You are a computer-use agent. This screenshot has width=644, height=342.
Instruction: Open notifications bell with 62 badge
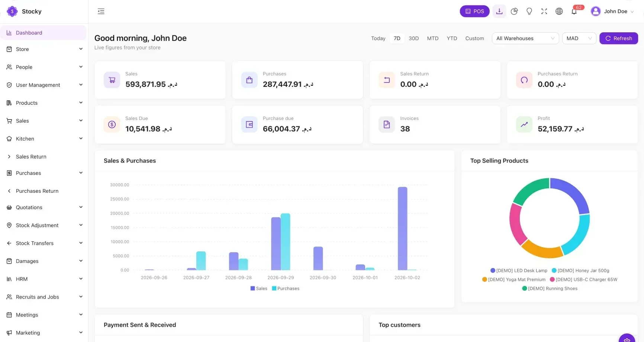[x=574, y=11]
